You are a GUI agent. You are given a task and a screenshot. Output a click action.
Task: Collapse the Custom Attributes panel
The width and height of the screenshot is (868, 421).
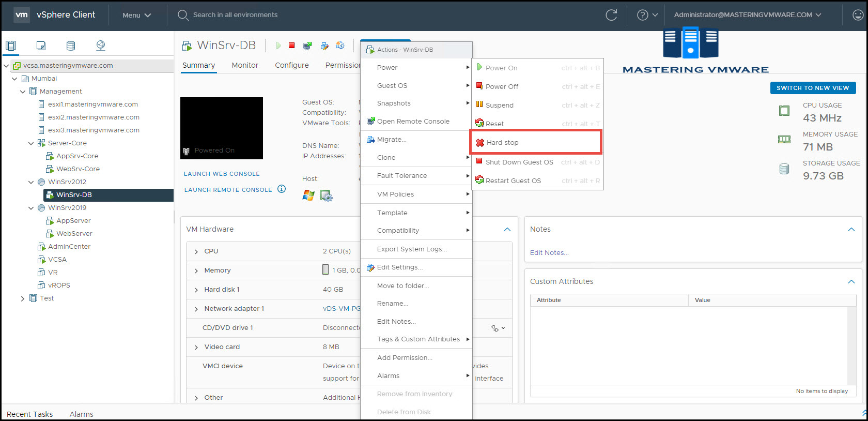[x=851, y=281]
